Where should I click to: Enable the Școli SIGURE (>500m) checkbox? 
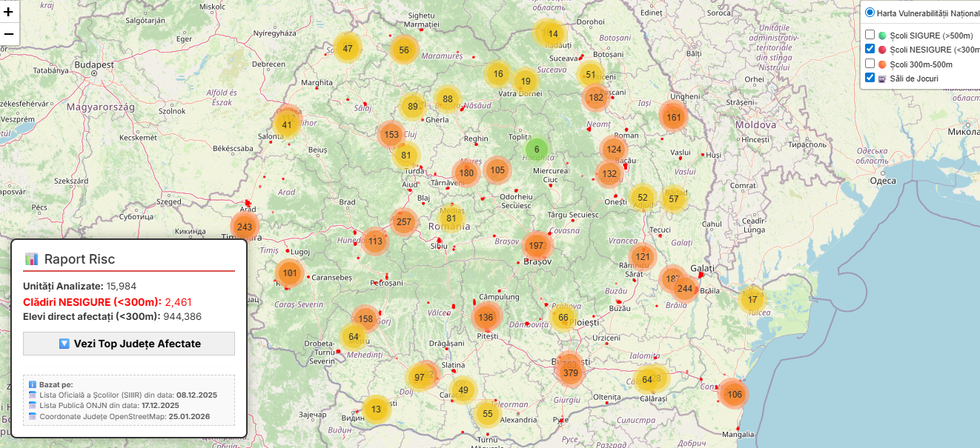[870, 34]
